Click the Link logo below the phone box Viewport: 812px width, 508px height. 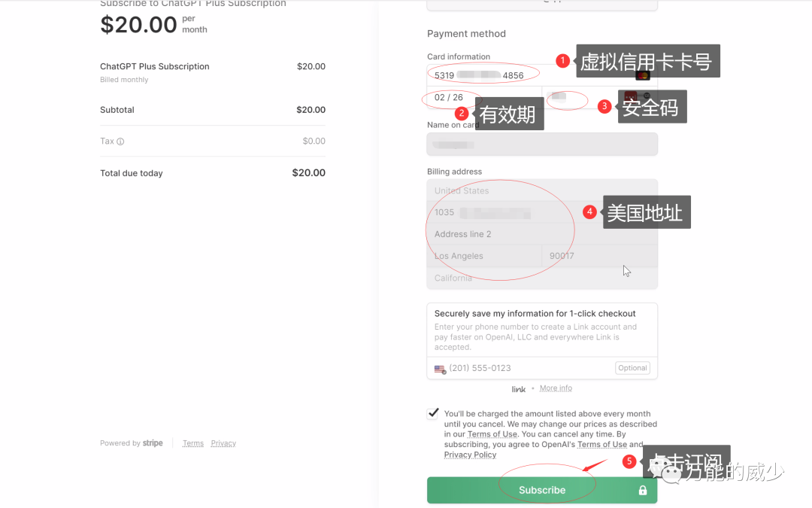pos(519,389)
